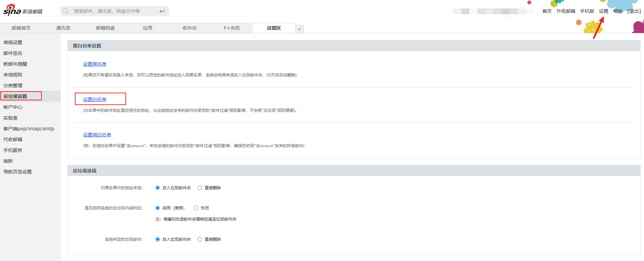Switch to the 收件夹 tab

point(189,28)
